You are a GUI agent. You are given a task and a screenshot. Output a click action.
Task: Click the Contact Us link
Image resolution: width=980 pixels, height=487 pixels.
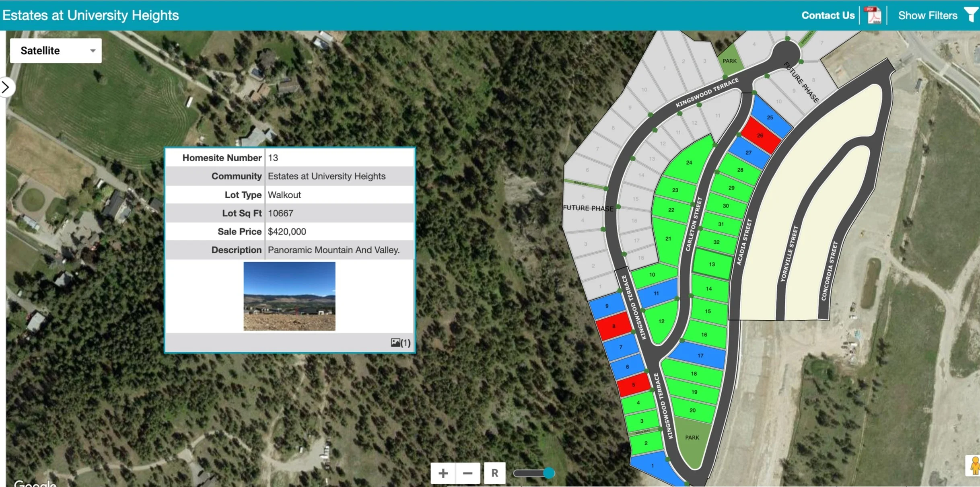click(828, 15)
